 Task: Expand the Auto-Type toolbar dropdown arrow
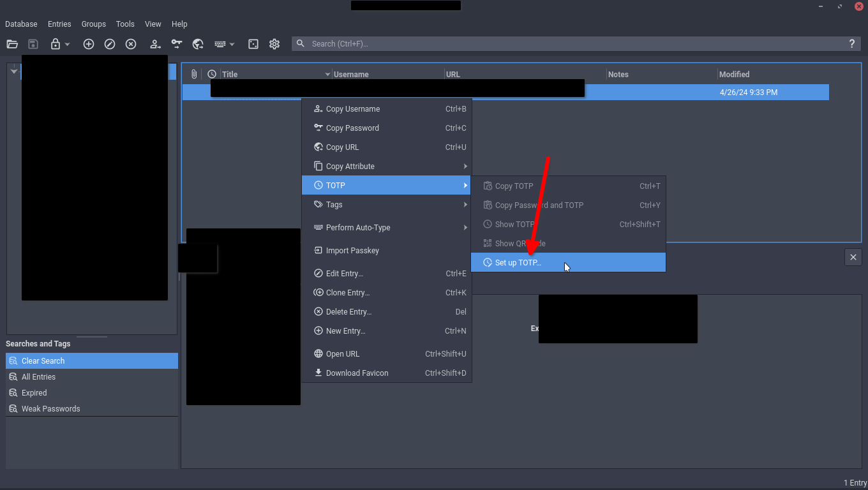pyautogui.click(x=232, y=44)
